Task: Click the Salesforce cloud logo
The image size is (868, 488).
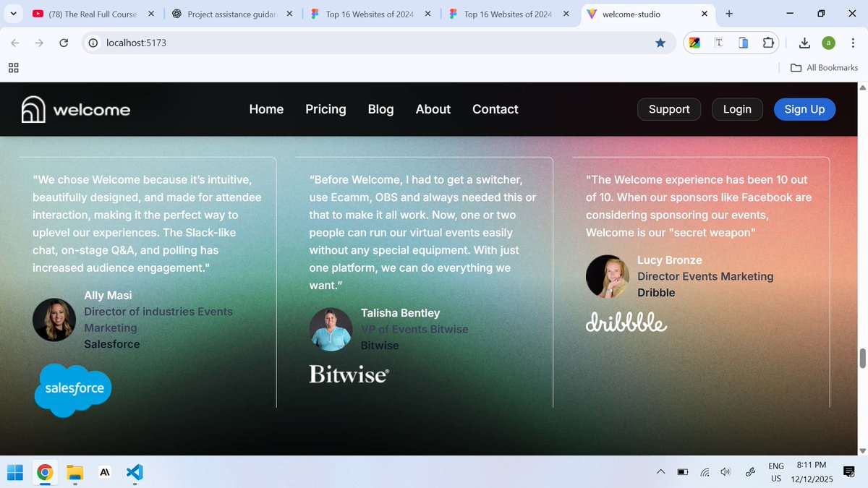Action: pos(73,390)
